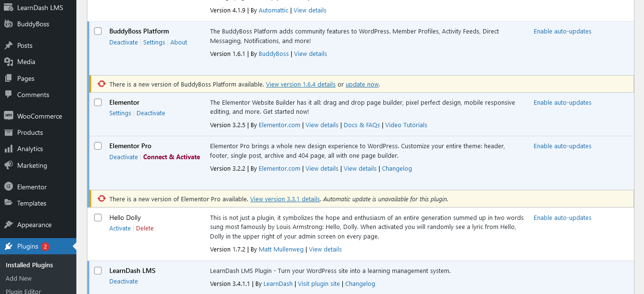Click the Appearance paintbrush icon
The height and width of the screenshot is (294, 644).
[9, 225]
